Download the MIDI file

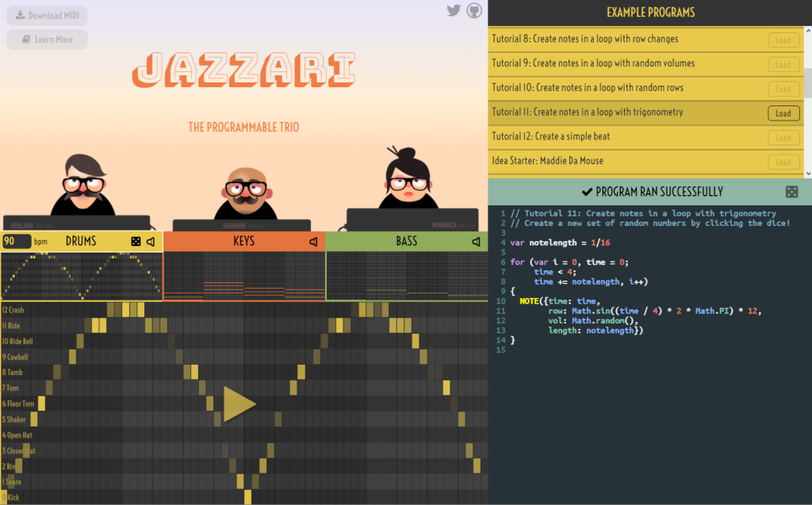tap(48, 16)
